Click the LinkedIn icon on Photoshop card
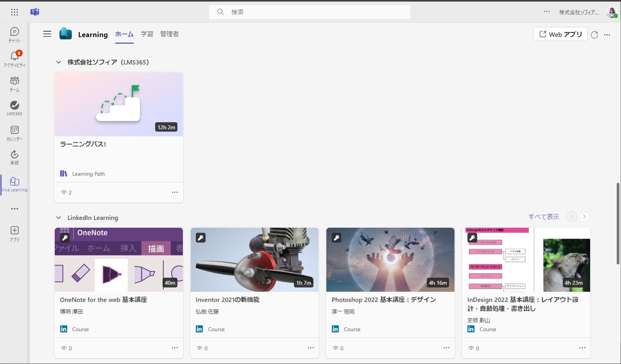This screenshot has width=621, height=364. click(x=335, y=329)
